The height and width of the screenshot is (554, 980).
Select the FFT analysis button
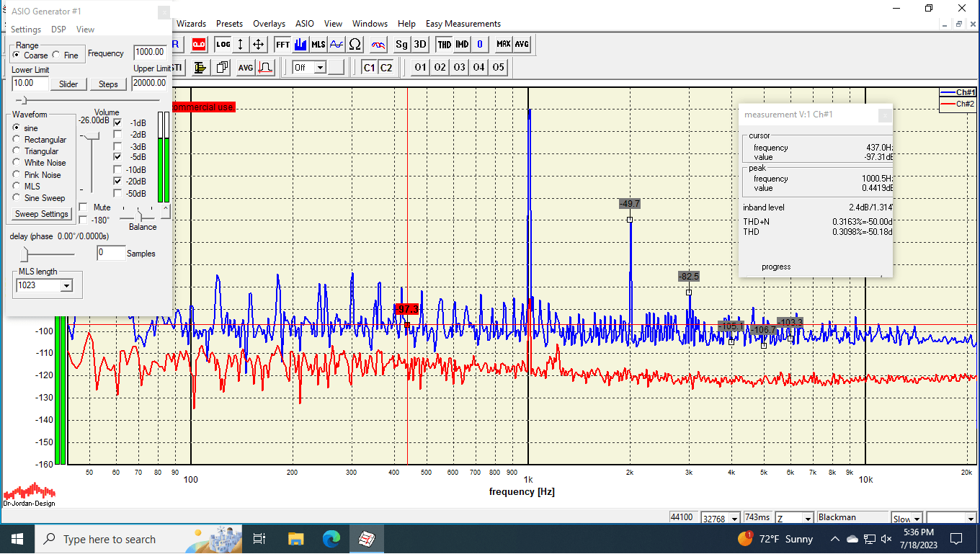282,44
